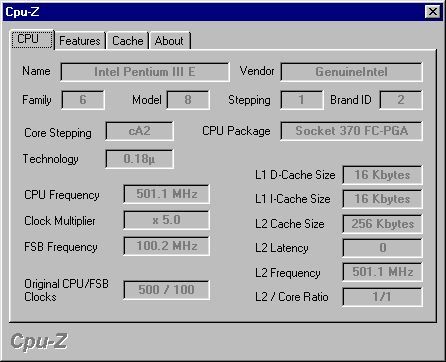Click the "L2 Cache Size" label
This screenshot has width=446, height=362.
point(290,224)
